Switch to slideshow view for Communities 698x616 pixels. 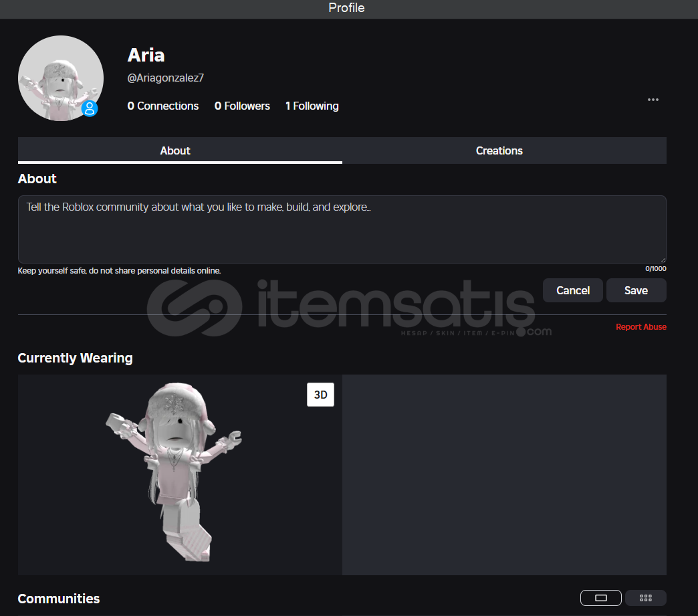coord(600,598)
